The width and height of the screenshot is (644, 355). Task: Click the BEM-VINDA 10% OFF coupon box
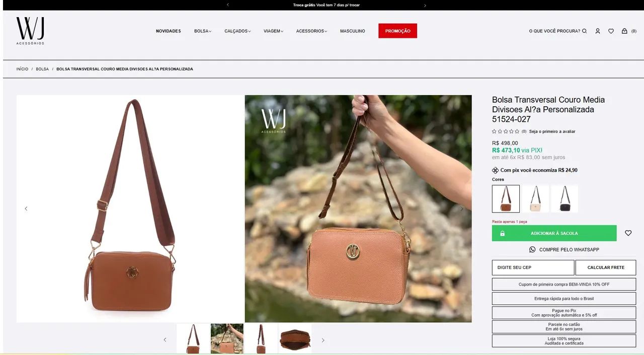[564, 285]
